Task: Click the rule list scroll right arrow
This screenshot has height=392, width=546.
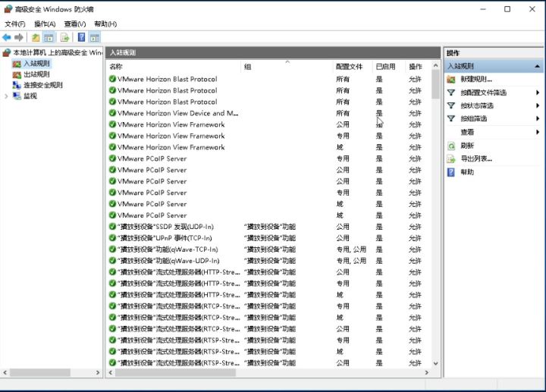Action: [426, 372]
